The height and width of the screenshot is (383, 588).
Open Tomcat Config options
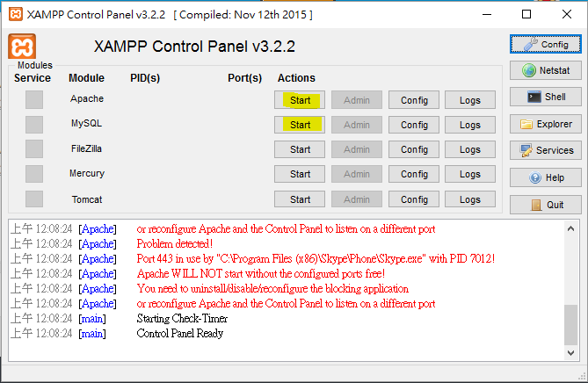pyautogui.click(x=414, y=199)
